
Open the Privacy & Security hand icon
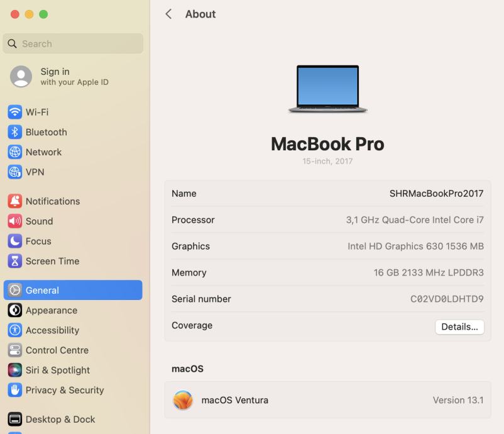pyautogui.click(x=15, y=390)
